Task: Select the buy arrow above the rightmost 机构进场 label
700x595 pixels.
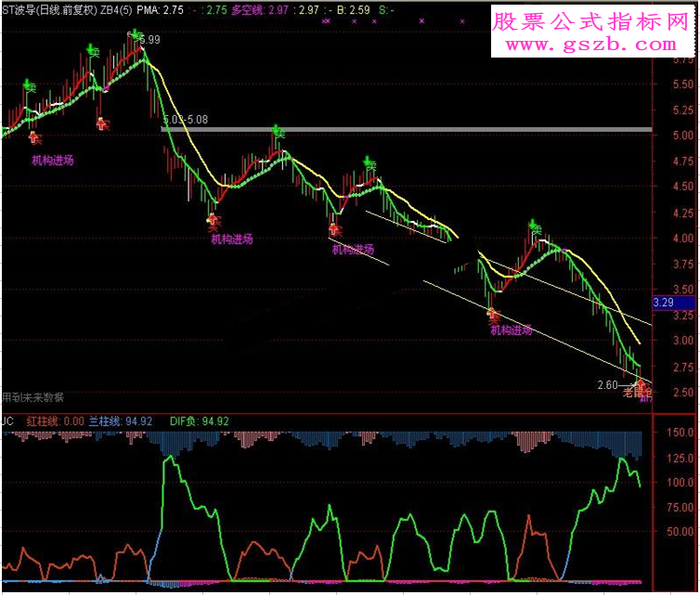Action: (491, 313)
